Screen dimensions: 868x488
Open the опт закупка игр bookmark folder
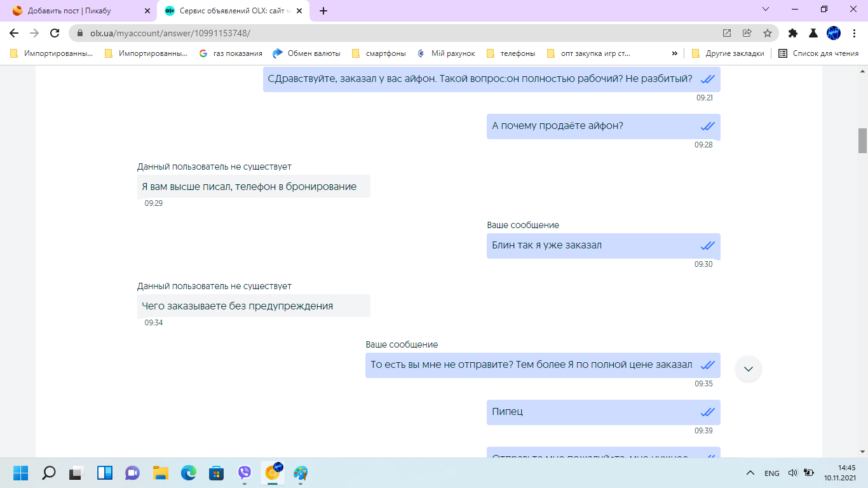(588, 53)
